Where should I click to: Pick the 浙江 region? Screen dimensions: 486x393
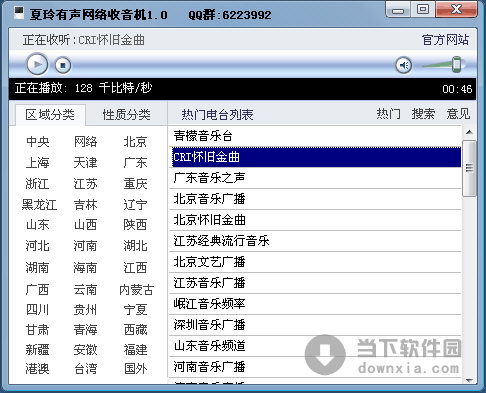point(38,184)
